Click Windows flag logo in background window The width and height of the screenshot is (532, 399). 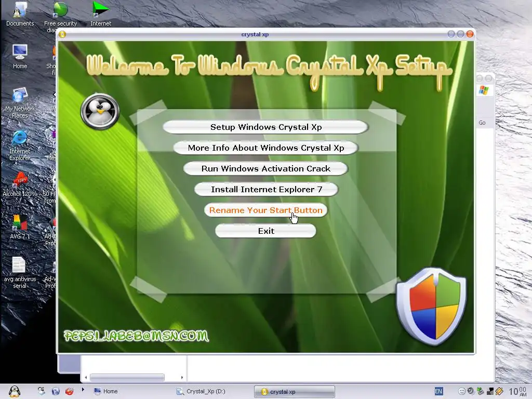tap(484, 90)
